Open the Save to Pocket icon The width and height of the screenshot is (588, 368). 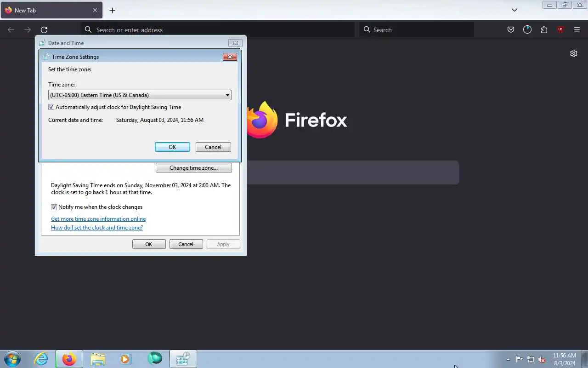(511, 29)
